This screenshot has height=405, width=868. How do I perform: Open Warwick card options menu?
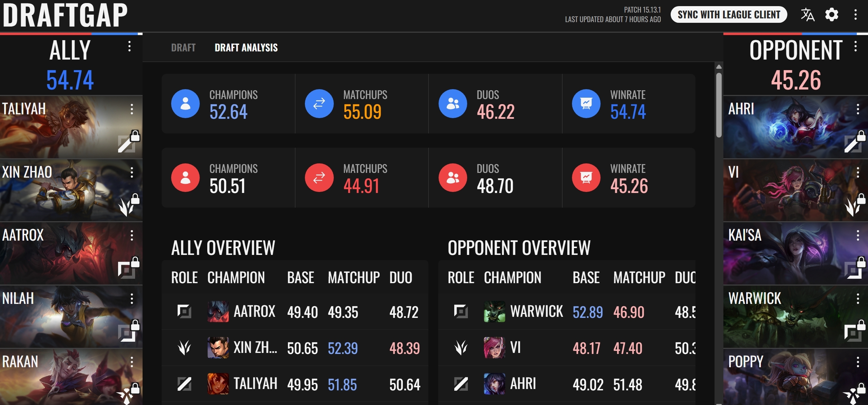(858, 299)
